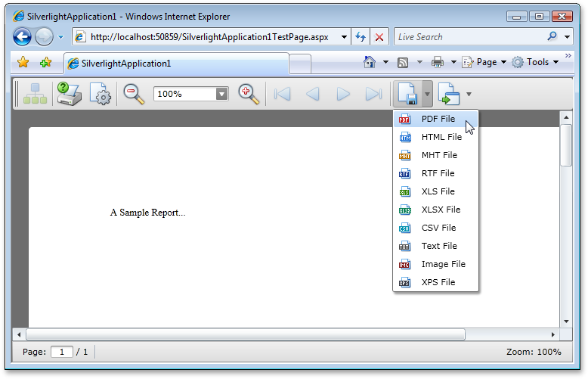Select the SilverlightApplication1 tab
588x379 pixels.
point(176,64)
